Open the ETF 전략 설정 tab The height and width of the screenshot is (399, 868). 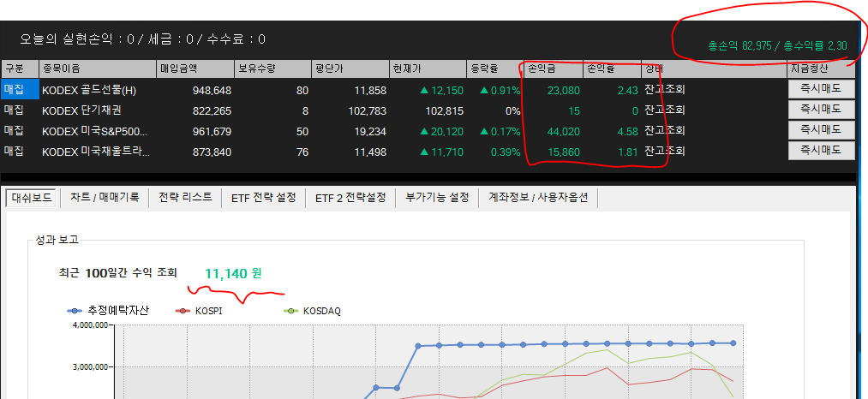[x=264, y=198]
